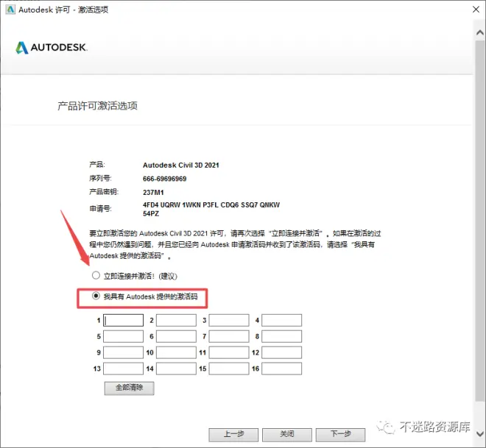Screen dimensions: 486x448
Task: Click activation code field 16
Action: pos(281,369)
